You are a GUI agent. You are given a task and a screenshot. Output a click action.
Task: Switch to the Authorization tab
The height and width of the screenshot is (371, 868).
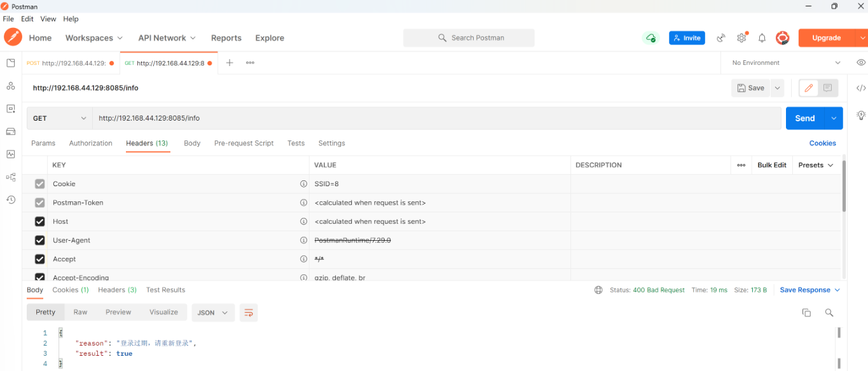91,144
